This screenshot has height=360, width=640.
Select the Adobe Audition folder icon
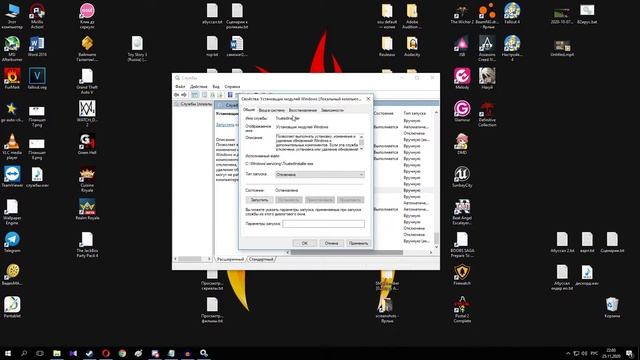click(412, 16)
